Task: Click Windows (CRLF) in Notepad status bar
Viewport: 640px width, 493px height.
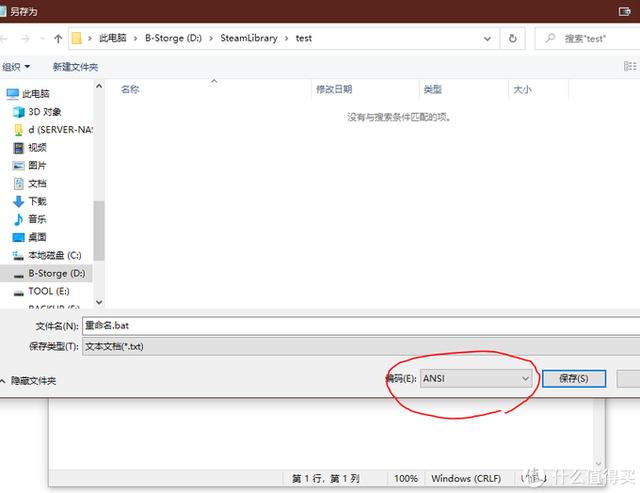Action: pos(466,478)
